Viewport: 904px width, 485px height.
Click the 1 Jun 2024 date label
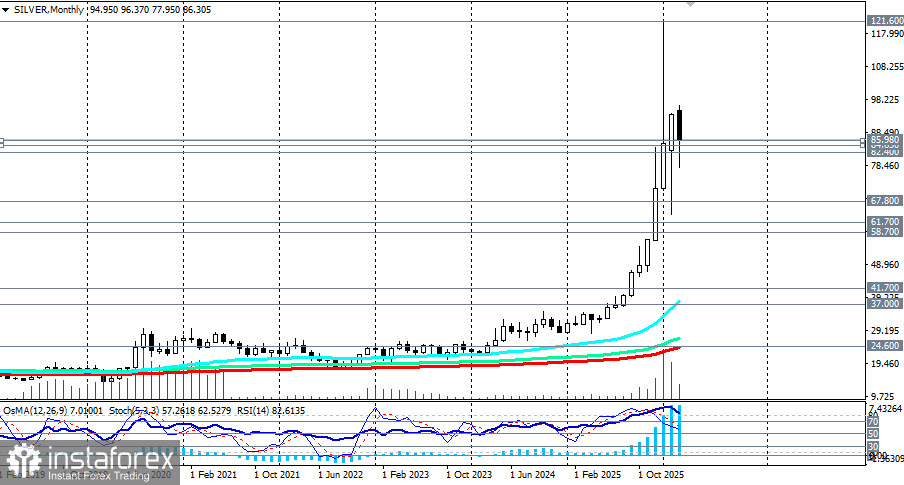pyautogui.click(x=533, y=475)
